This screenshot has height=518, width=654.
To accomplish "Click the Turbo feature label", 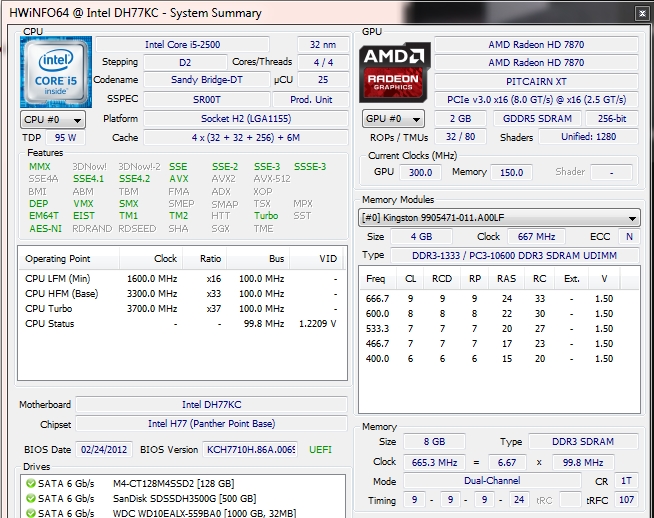I will [266, 216].
